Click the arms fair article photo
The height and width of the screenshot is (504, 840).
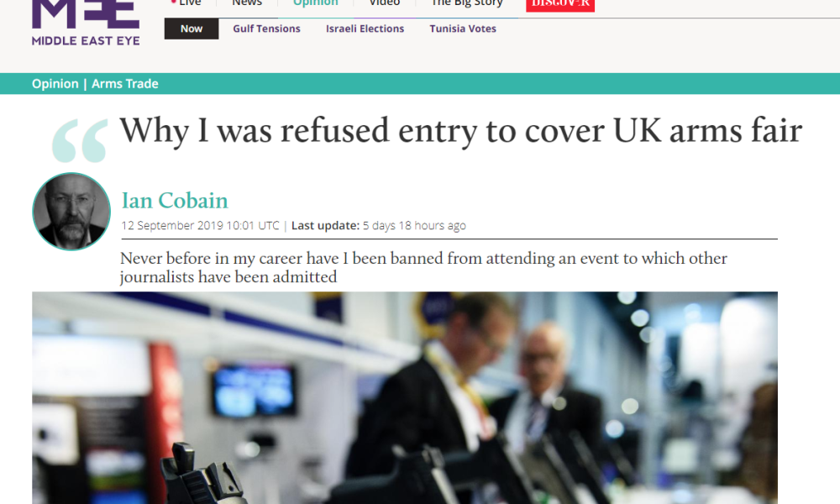click(405, 397)
